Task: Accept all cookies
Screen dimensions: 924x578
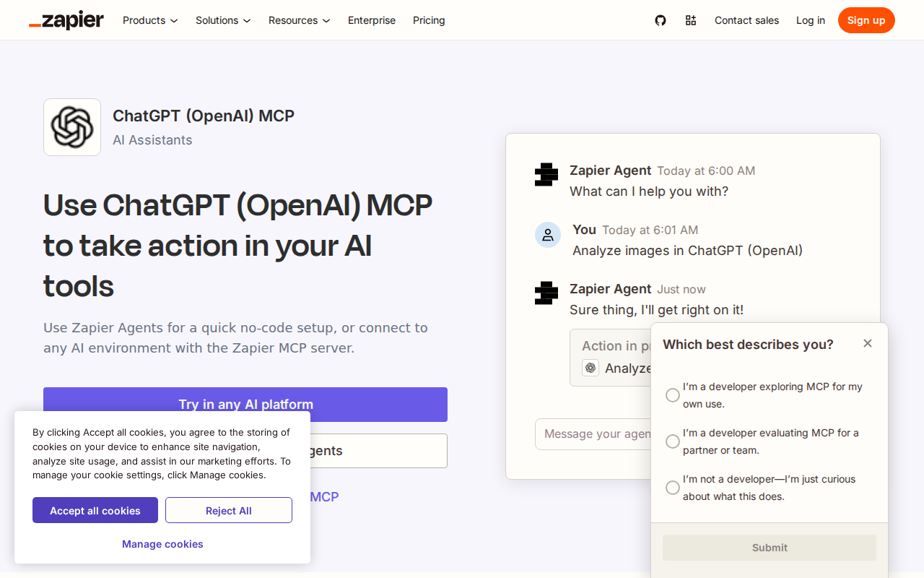Action: [95, 510]
